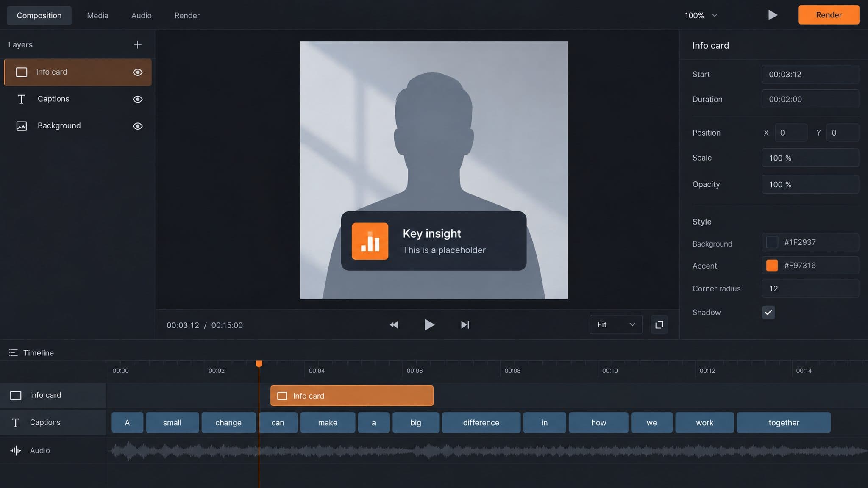Click the Duration field

[x=810, y=99]
